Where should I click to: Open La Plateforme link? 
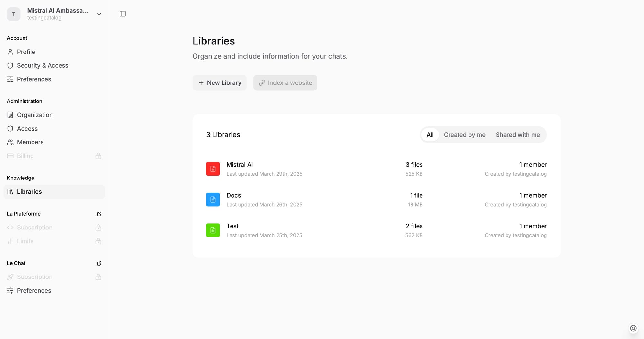click(x=24, y=214)
